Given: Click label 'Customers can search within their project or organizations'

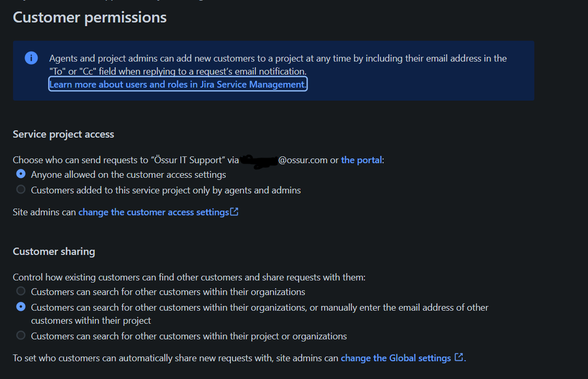Looking at the screenshot, I should 188,336.
